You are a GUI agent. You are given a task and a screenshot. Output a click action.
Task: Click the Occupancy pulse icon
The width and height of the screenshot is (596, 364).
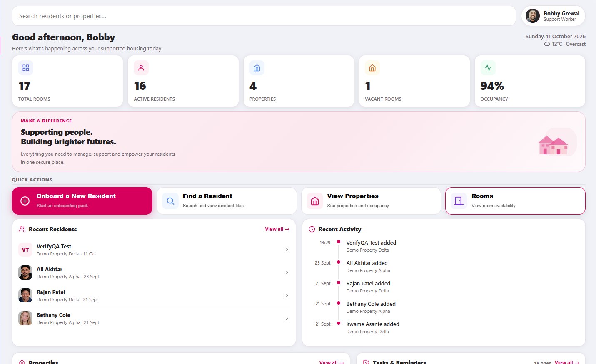(488, 68)
